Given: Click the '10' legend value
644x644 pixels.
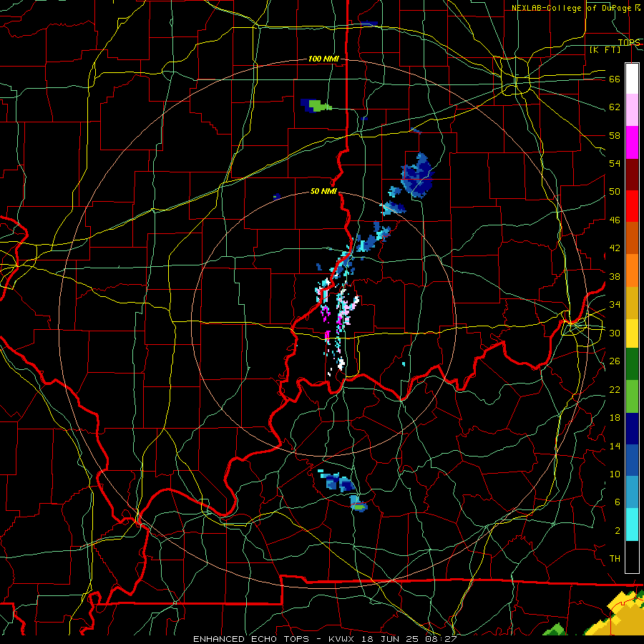Looking at the screenshot, I should click(x=615, y=474).
